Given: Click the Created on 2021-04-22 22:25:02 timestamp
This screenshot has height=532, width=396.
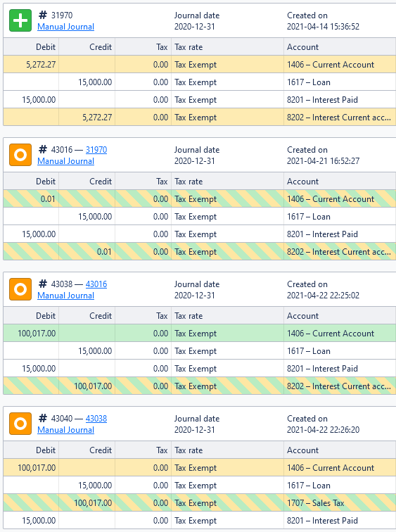Looking at the screenshot, I should click(x=323, y=295).
